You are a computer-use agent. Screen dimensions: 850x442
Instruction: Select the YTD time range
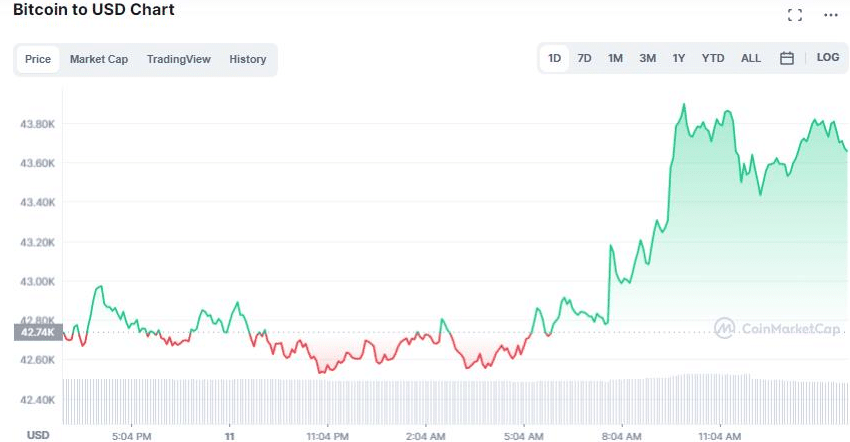(713, 58)
